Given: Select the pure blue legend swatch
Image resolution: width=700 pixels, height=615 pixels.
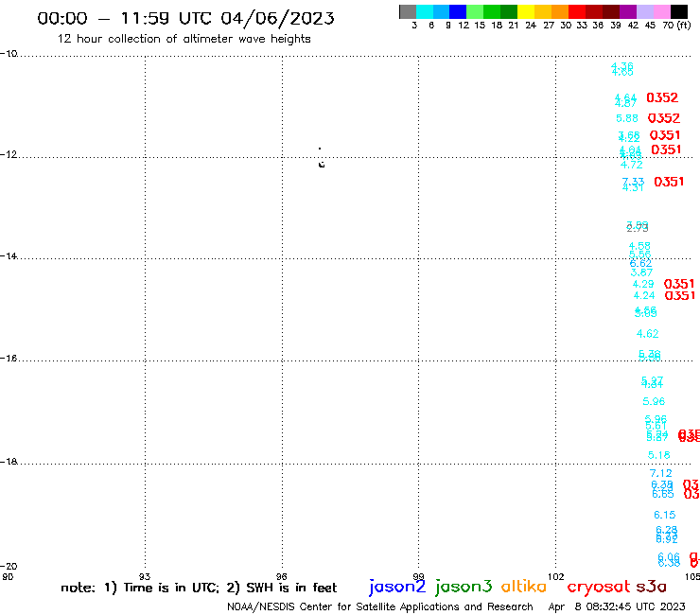Looking at the screenshot, I should [458, 11].
